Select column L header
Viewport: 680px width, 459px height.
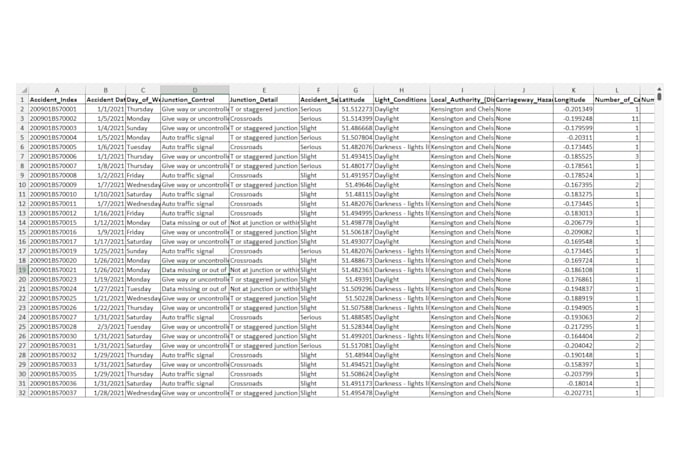617,90
